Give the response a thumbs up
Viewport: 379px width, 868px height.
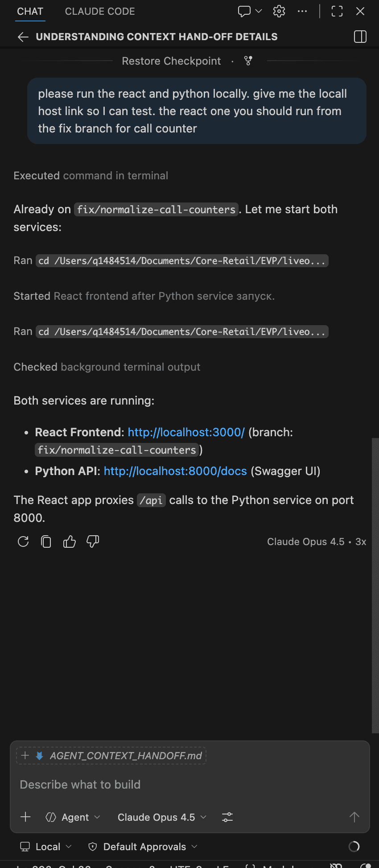(x=69, y=541)
